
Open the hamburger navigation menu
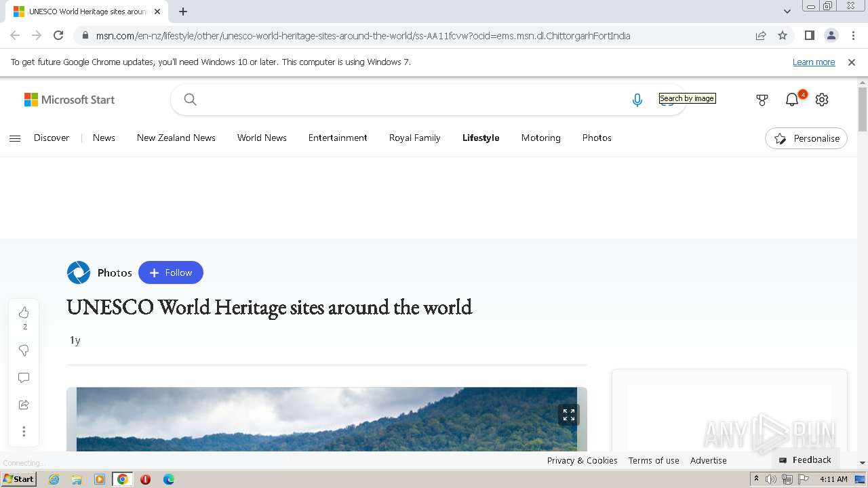(15, 138)
